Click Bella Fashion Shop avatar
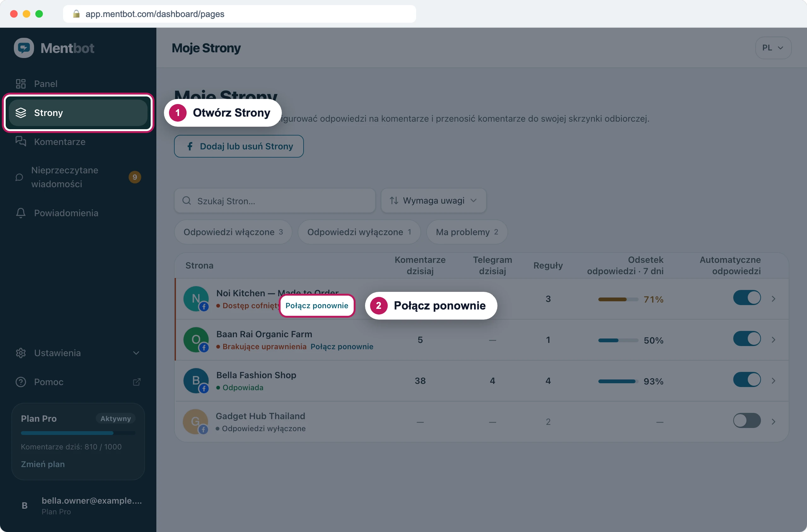807x532 pixels. [x=196, y=381]
